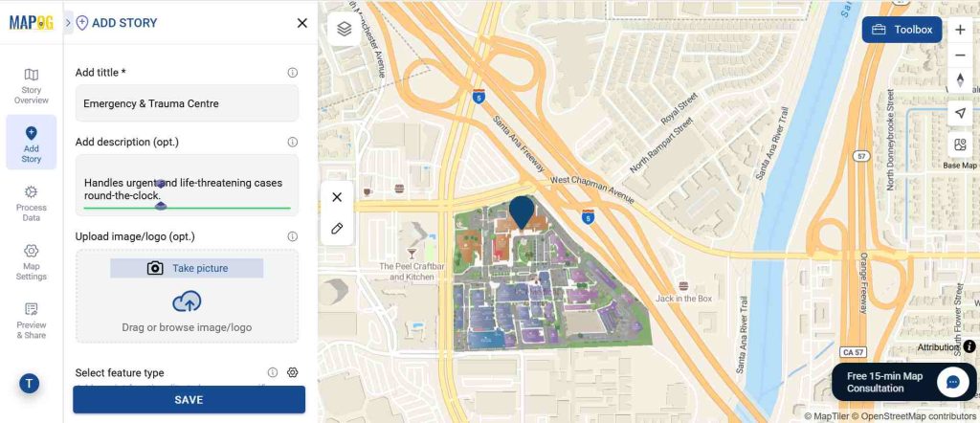
Task: Zoom in on the map
Action: pos(960,30)
